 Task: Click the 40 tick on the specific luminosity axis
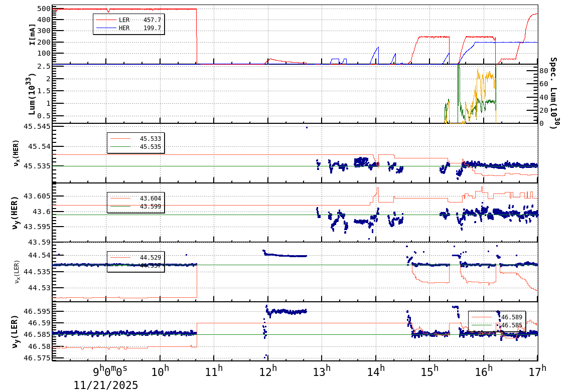(x=543, y=97)
